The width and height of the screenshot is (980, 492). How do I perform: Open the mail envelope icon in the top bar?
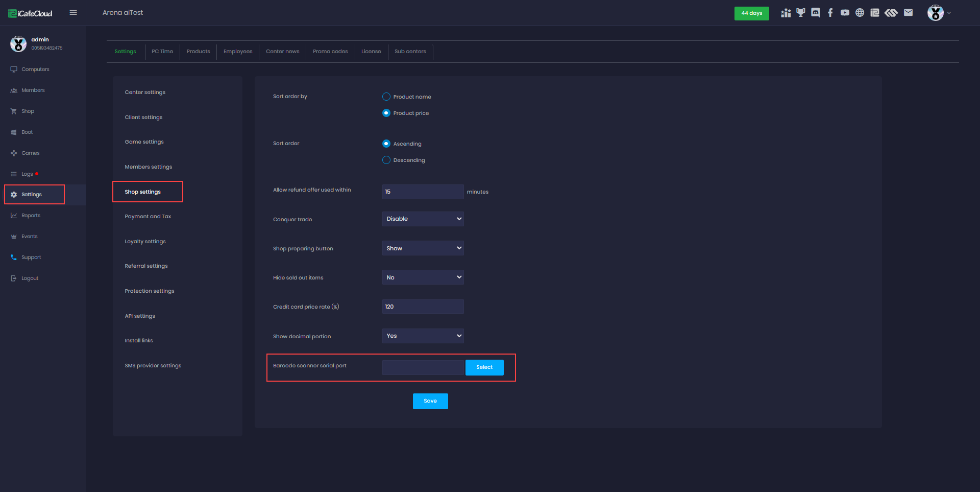(909, 12)
